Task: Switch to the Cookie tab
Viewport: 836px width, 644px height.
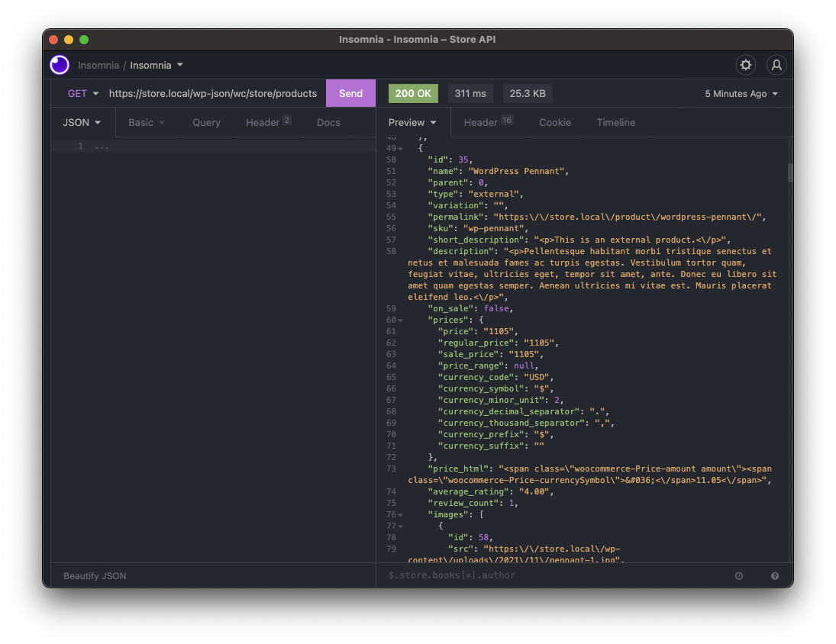Action: click(x=555, y=122)
